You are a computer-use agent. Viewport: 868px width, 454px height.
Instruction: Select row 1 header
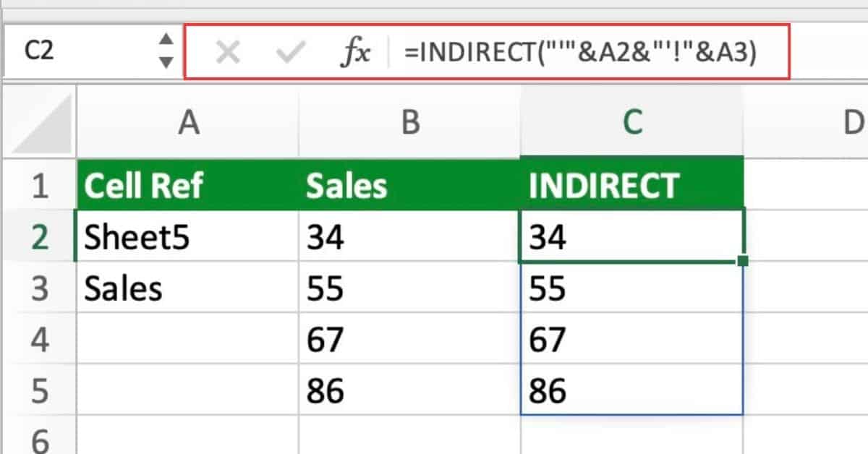click(x=40, y=185)
